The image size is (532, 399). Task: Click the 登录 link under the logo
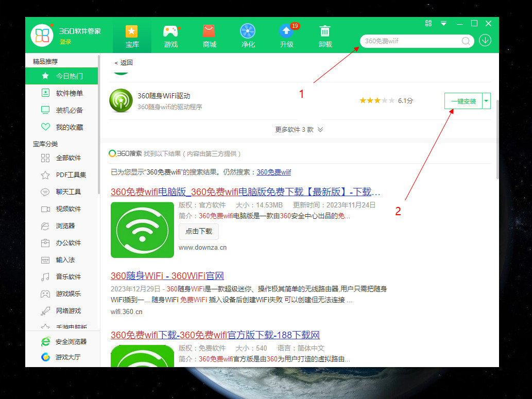65,42
